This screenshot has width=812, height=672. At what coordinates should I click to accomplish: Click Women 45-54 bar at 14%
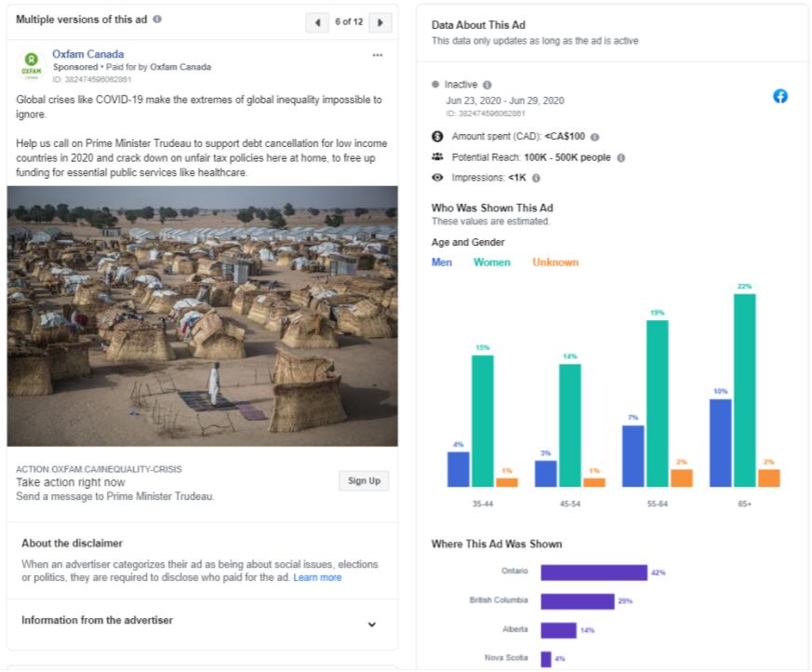pos(569,425)
